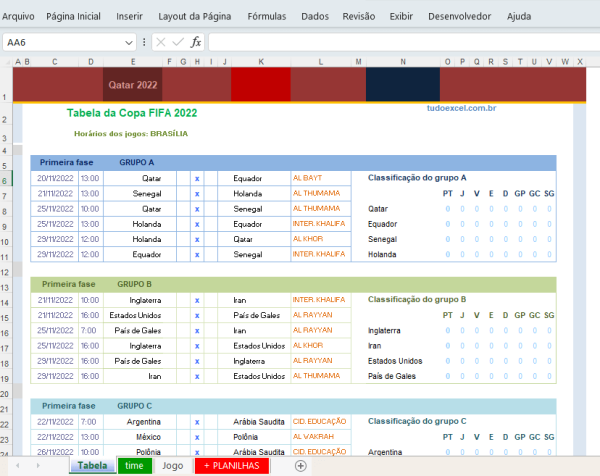The image size is (600, 476).
Task: Select Equador in group A classification
Action: click(x=382, y=224)
